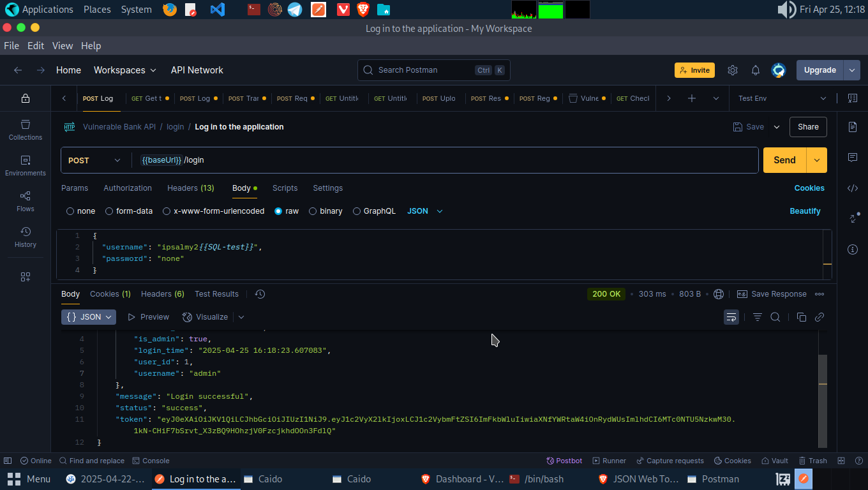
Task: Open the request Cookies link
Action: (x=809, y=188)
